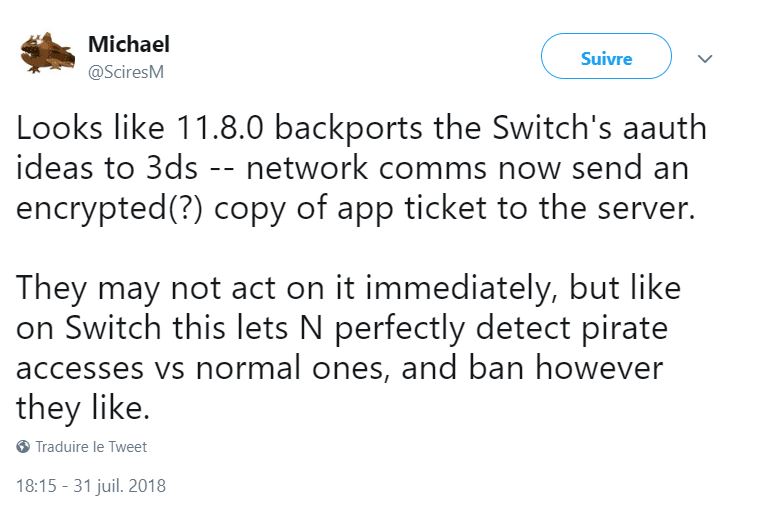Viewport: 758px width, 511px height.
Task: Click the Suivre follow button
Action: [x=606, y=56]
